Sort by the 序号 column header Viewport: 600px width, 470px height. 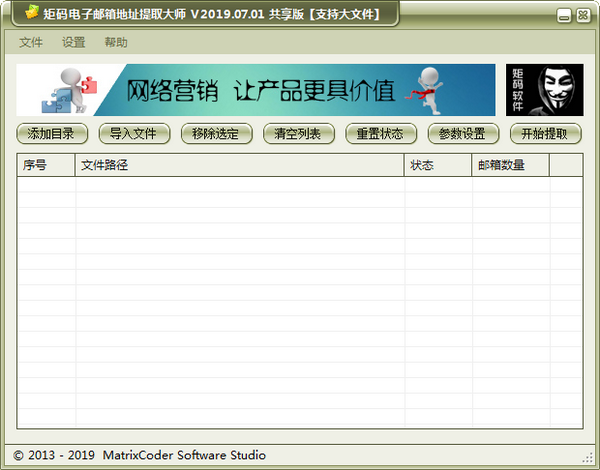(46, 165)
